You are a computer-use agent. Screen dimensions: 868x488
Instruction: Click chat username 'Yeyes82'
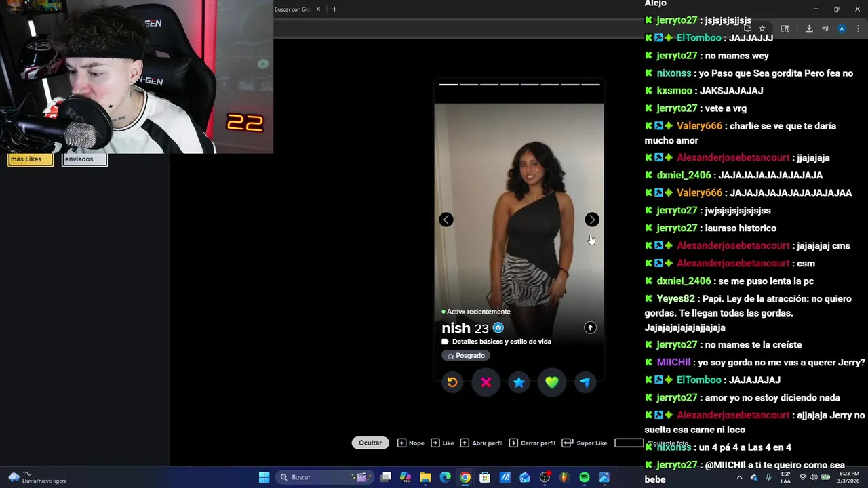pos(675,299)
